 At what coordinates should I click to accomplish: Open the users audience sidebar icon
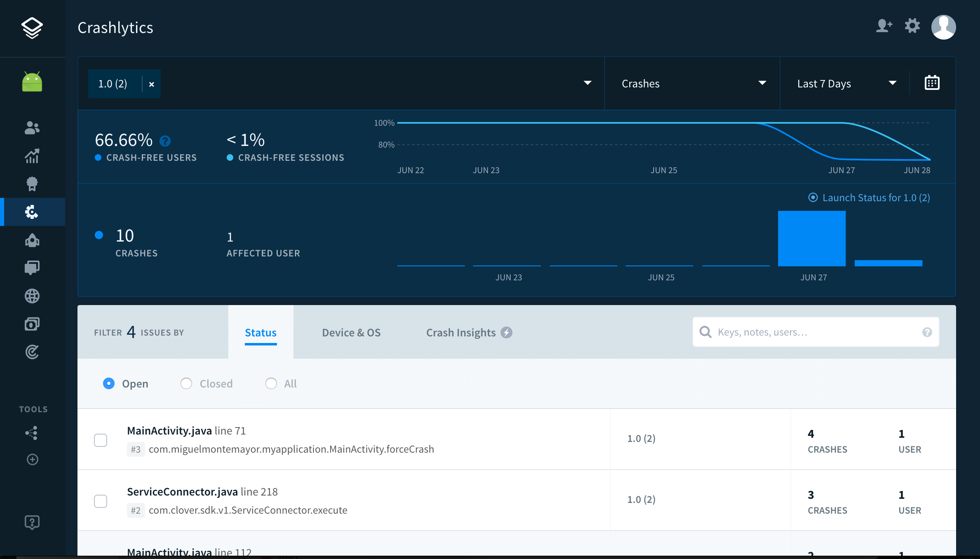[x=32, y=128]
